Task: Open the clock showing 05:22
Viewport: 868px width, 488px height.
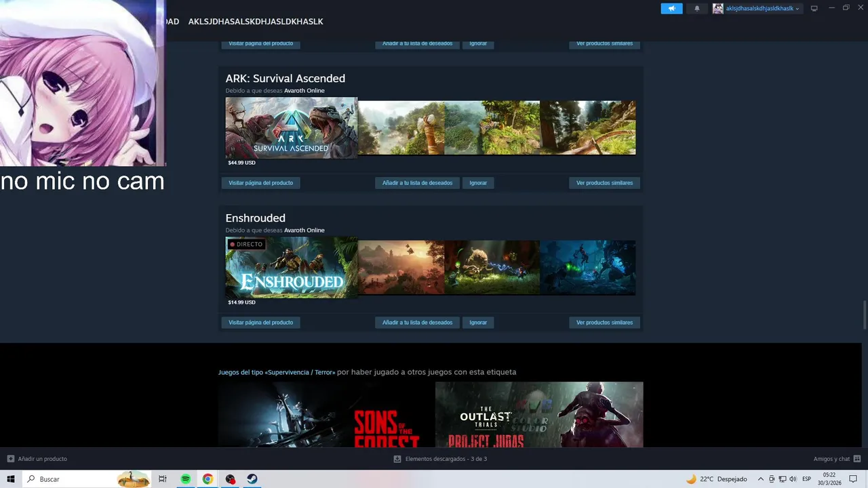Action: (x=829, y=479)
